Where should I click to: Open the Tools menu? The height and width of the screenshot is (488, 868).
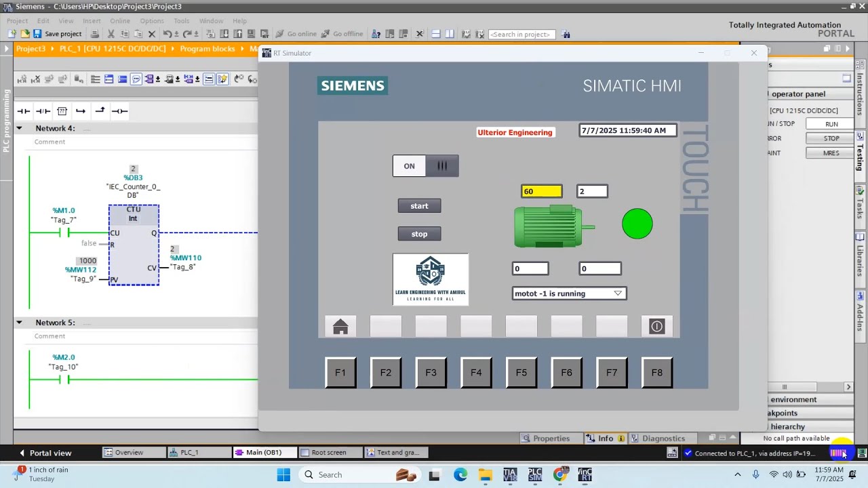182,21
